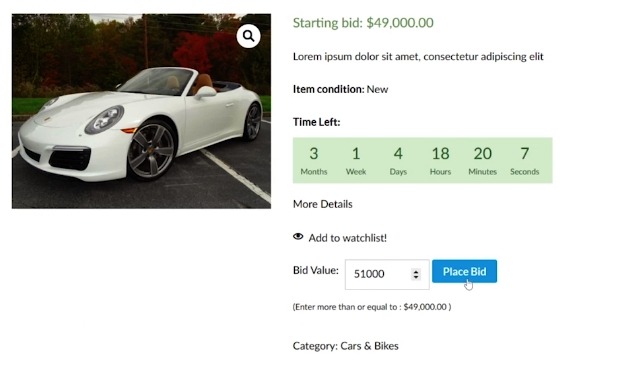Click the 1 Week countdown cell
The height and width of the screenshot is (381, 627).
point(356,160)
